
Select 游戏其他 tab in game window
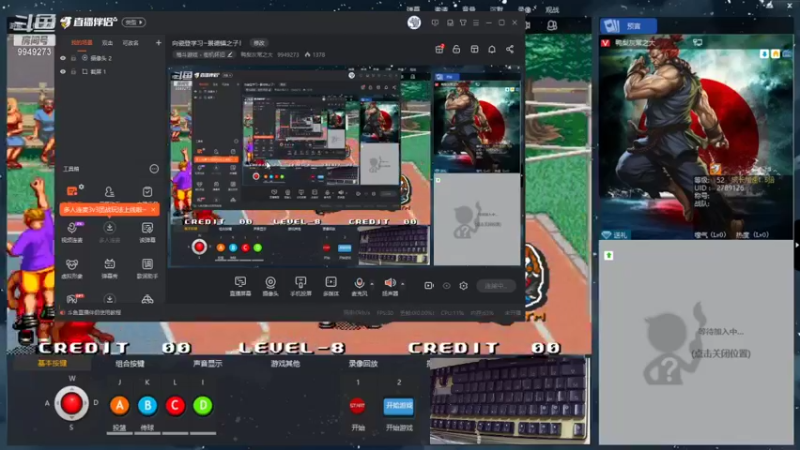point(285,363)
